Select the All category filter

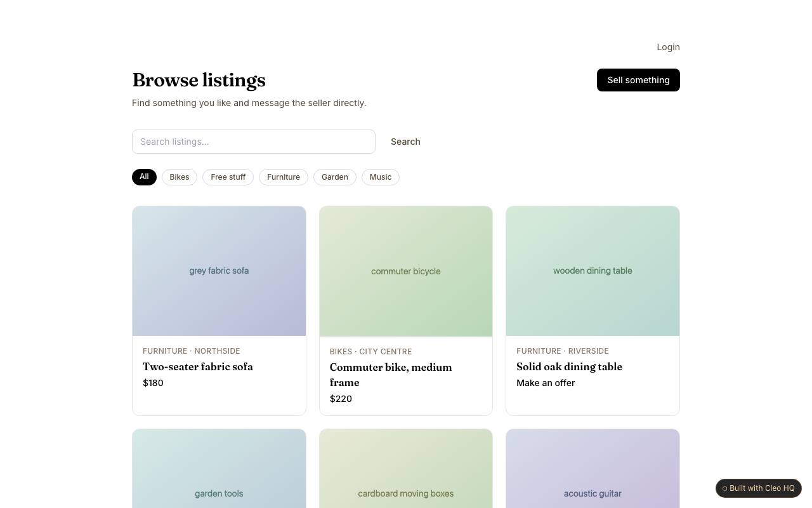click(x=144, y=177)
